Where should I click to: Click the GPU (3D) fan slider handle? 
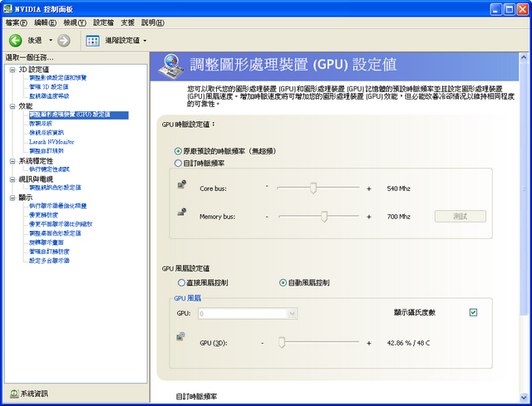pos(282,343)
